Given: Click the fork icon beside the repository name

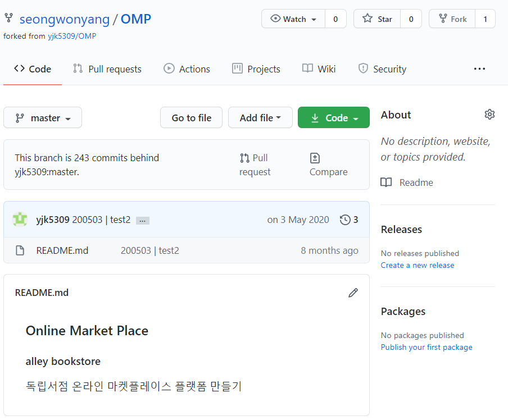Looking at the screenshot, I should point(9,18).
